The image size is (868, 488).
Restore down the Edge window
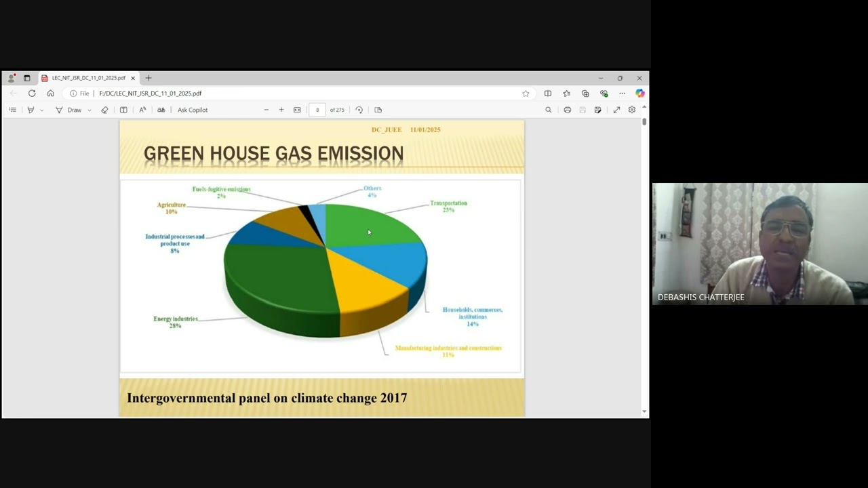point(620,78)
